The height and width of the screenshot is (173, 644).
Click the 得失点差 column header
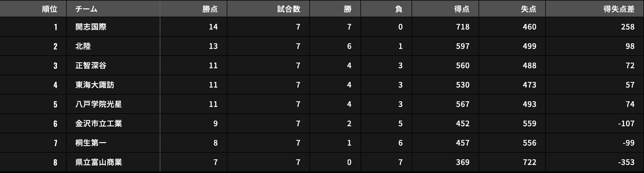(619, 9)
